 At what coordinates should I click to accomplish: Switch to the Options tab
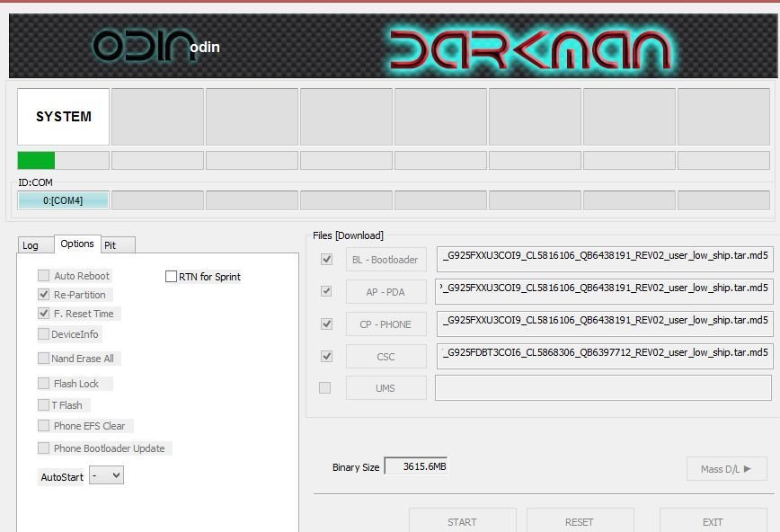click(x=77, y=244)
